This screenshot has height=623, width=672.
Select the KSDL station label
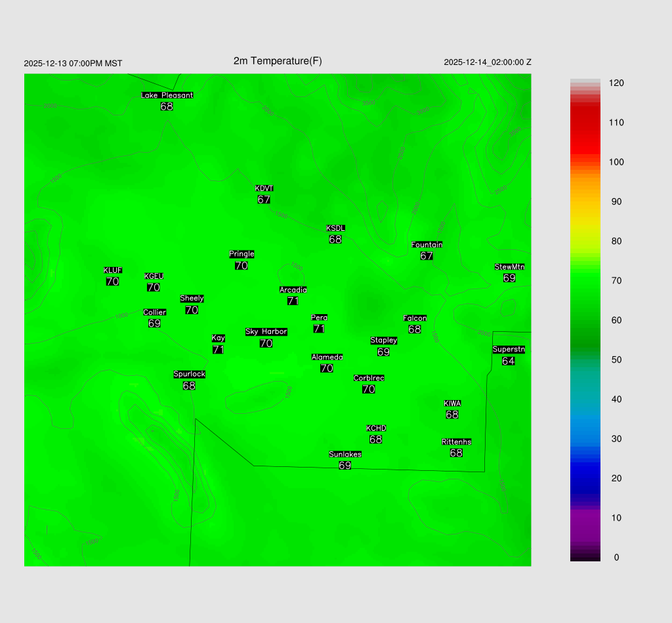[335, 228]
